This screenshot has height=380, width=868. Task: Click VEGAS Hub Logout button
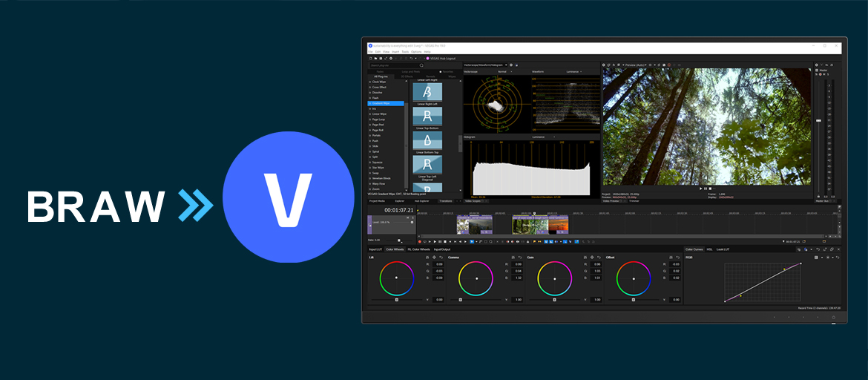coord(441,58)
